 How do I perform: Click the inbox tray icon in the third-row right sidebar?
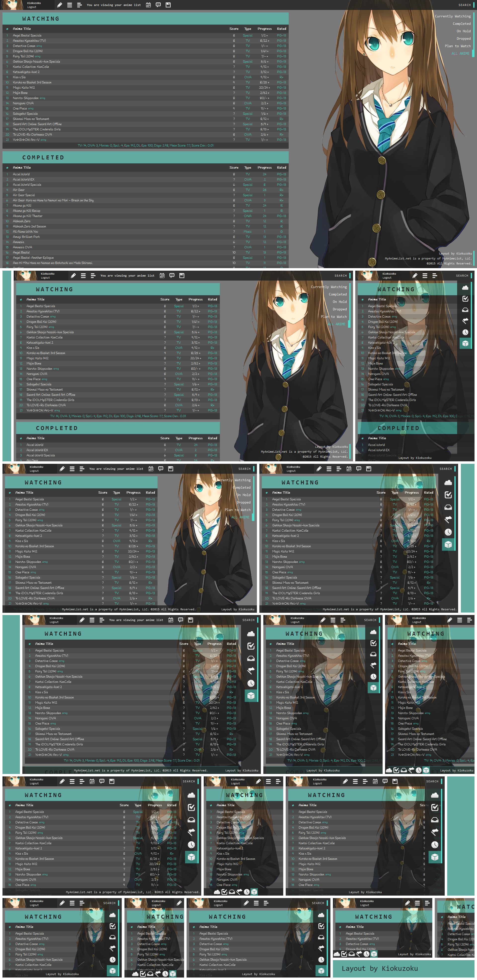tap(448, 507)
